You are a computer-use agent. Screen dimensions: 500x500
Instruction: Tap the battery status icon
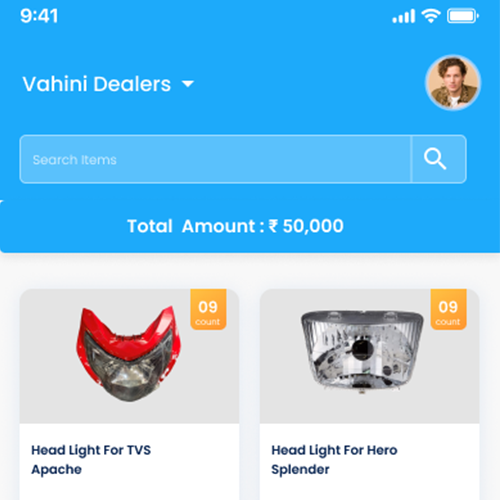click(x=463, y=16)
